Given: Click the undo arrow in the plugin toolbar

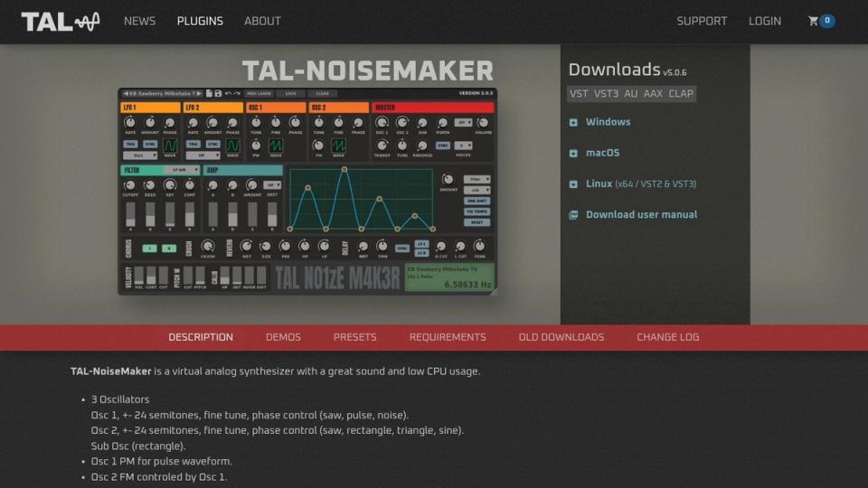Looking at the screenshot, I should tap(228, 93).
